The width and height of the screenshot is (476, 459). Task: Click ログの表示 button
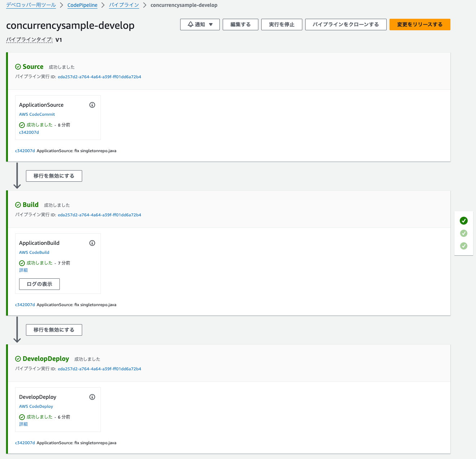tap(39, 284)
